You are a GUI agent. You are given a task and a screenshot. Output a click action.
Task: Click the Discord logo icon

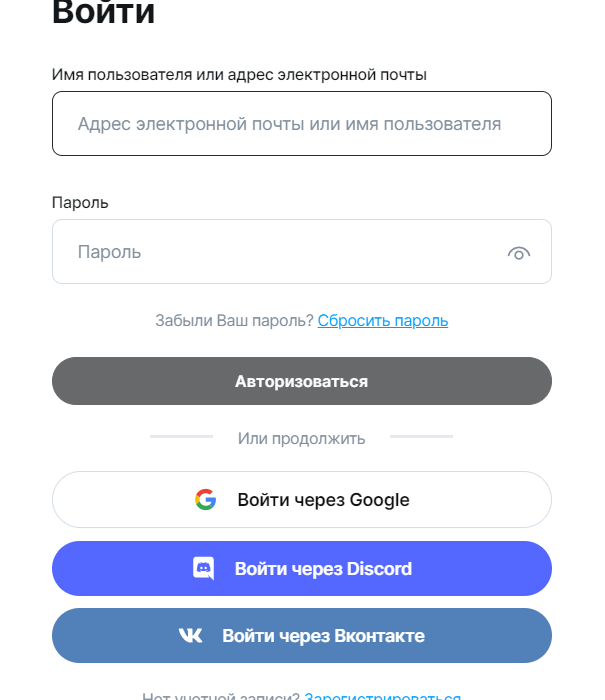point(203,569)
